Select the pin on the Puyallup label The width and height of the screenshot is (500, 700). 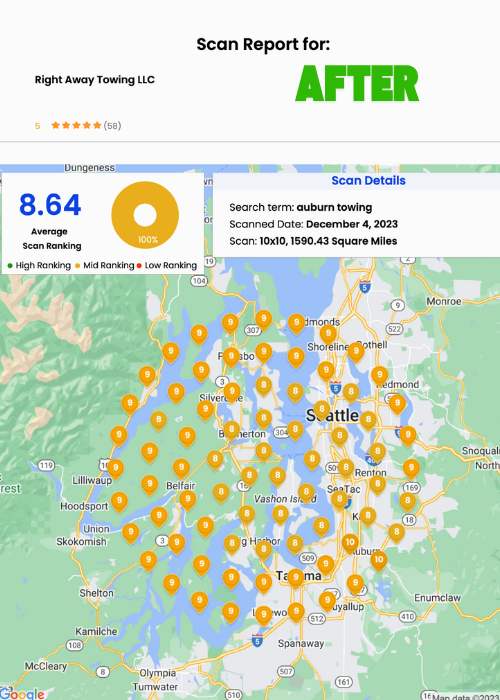tap(327, 601)
